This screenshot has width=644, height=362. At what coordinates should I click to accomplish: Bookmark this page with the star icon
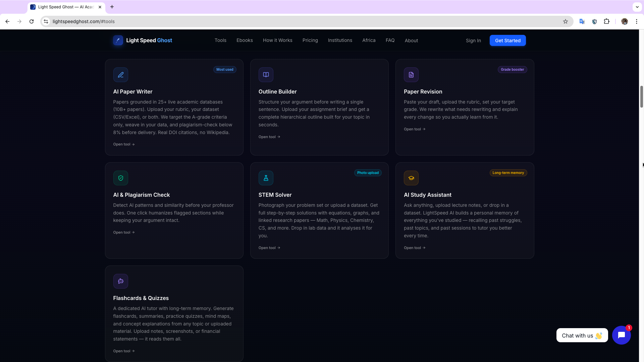pos(566,21)
